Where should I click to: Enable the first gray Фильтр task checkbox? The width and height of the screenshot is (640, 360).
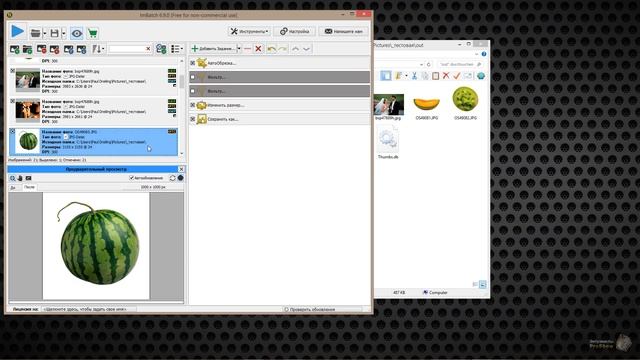point(193,77)
